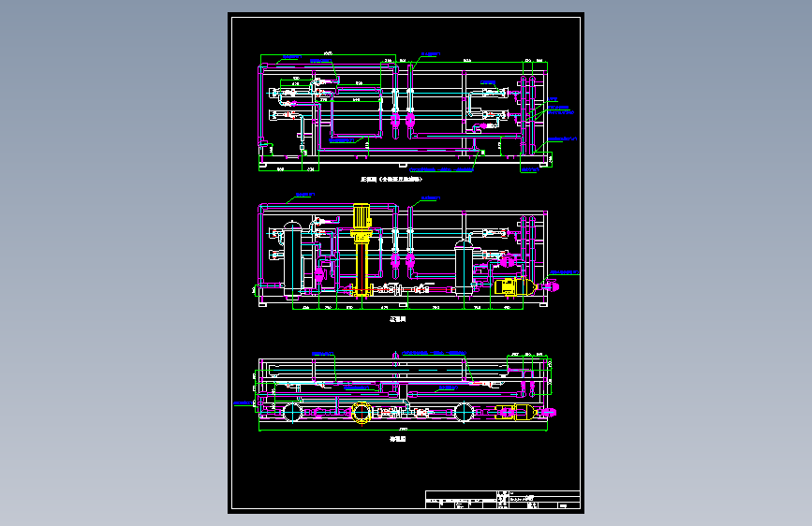Select the green overall length dimension in bottom view

click(403, 430)
